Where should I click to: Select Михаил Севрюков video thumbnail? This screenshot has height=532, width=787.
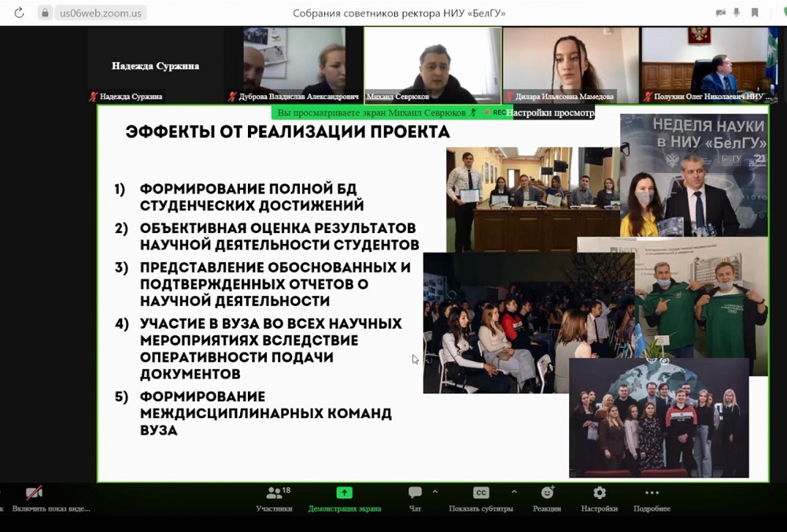[432, 65]
